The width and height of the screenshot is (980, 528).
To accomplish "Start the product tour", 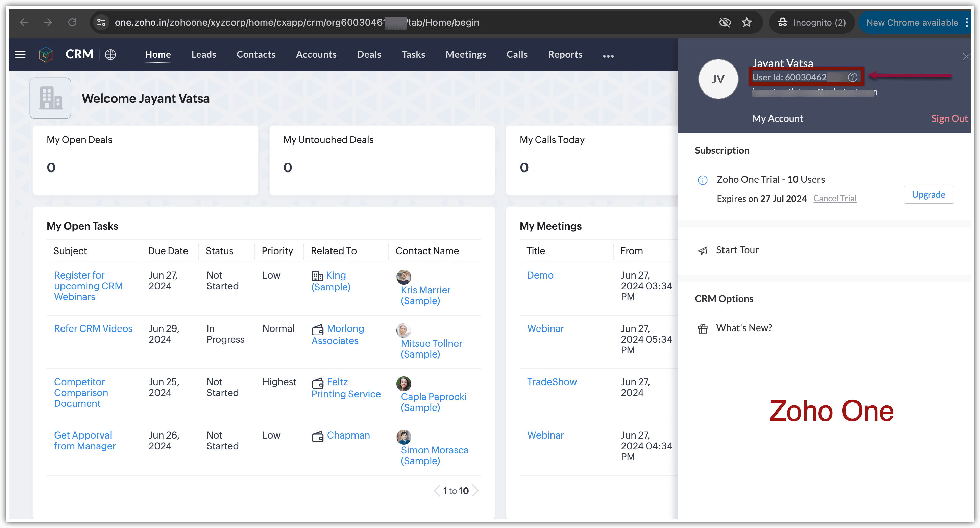I will click(737, 250).
